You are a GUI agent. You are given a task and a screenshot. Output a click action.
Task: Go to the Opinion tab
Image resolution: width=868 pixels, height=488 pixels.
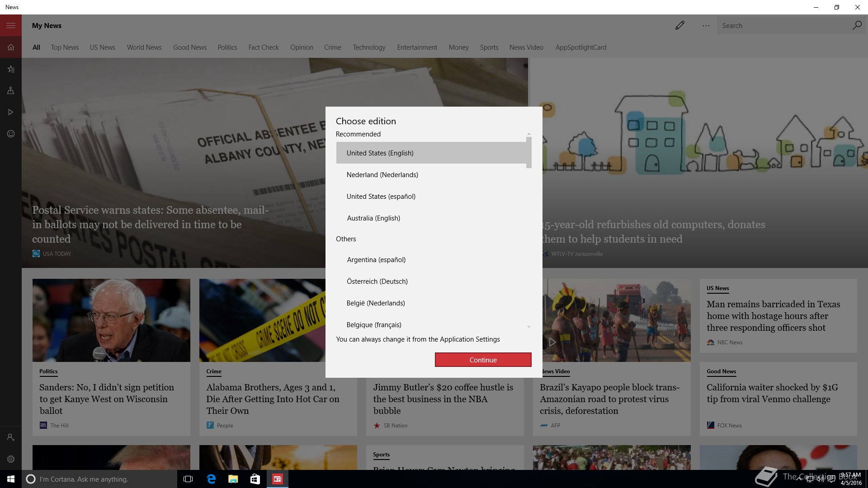click(302, 47)
